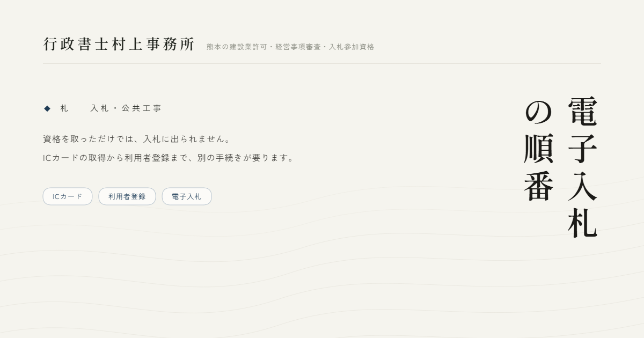Select the 電子入札 tag pill

[x=187, y=196]
